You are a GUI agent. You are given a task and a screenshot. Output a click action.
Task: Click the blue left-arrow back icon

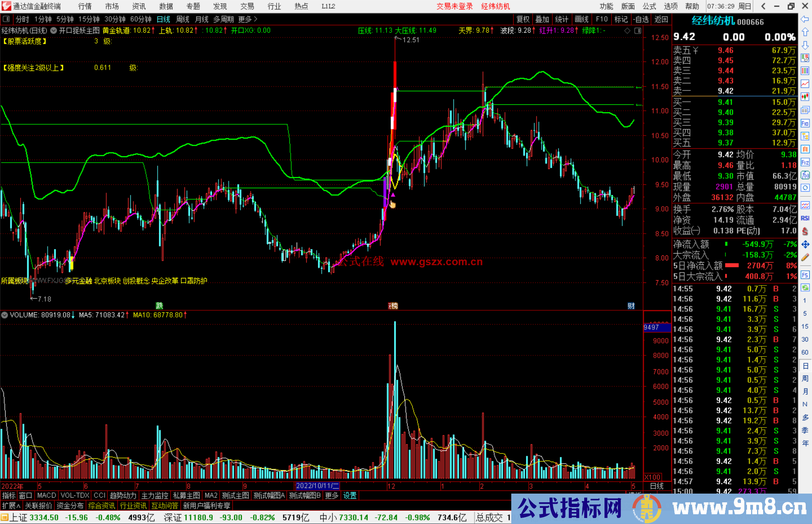click(805, 19)
